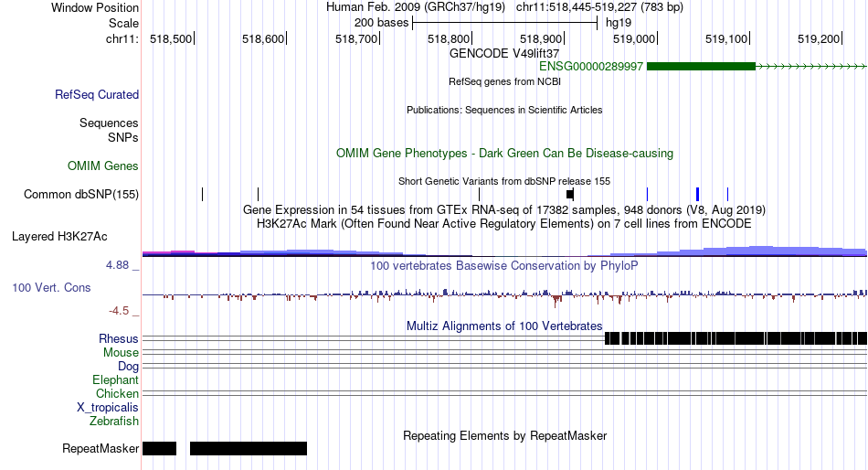Image resolution: width=868 pixels, height=470 pixels.
Task: Click the Publications Sequences track title
Action: [504, 110]
